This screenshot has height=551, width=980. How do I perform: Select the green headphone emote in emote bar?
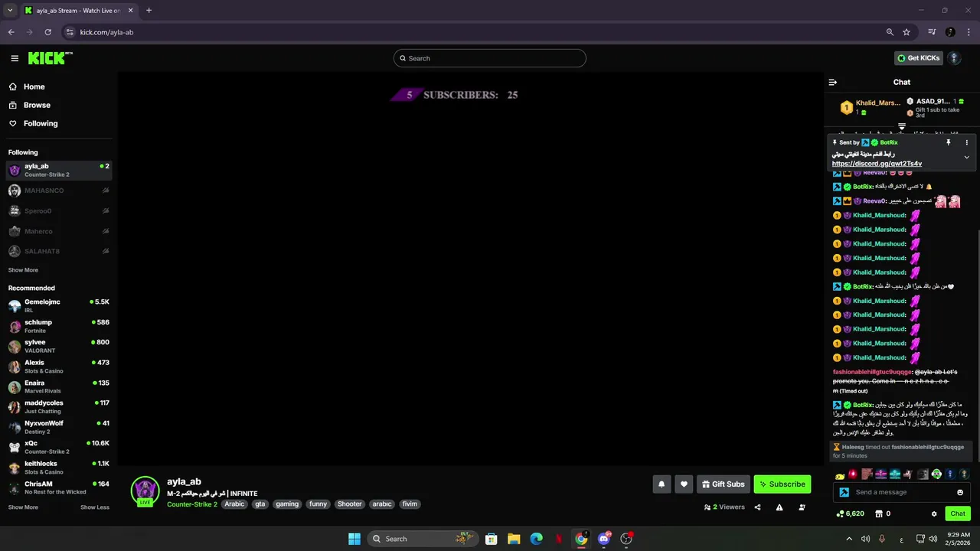click(936, 474)
